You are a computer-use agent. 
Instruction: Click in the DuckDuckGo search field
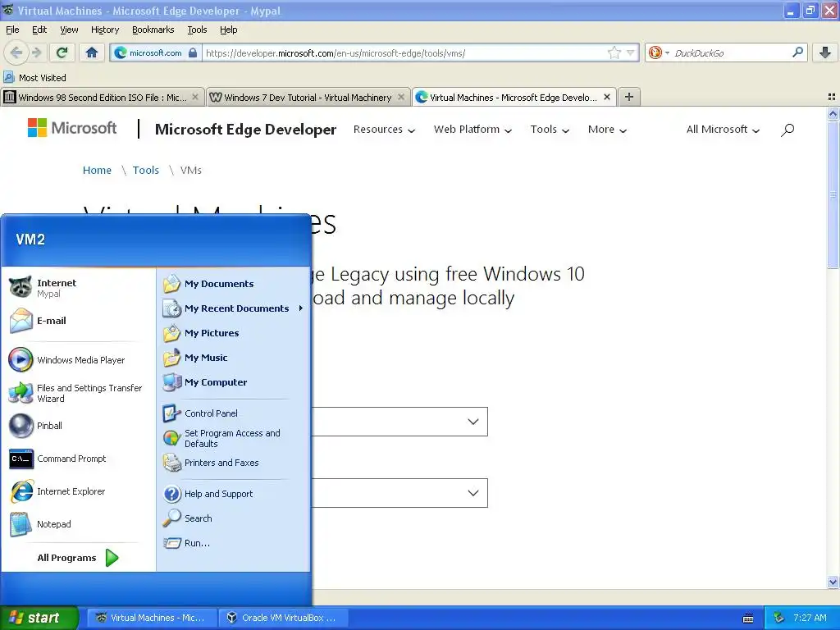coord(731,52)
